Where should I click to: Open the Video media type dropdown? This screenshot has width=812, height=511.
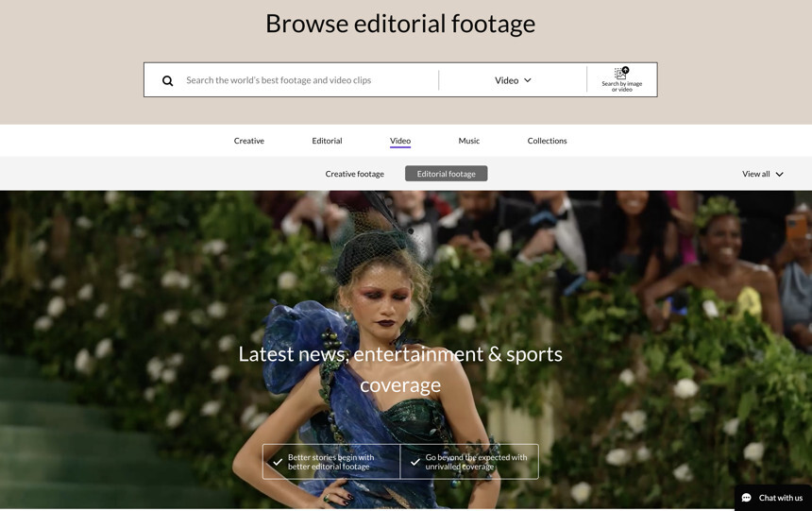[513, 80]
